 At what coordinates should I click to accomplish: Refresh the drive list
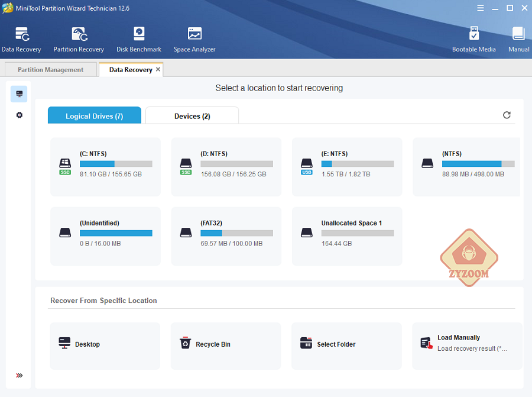(x=507, y=115)
